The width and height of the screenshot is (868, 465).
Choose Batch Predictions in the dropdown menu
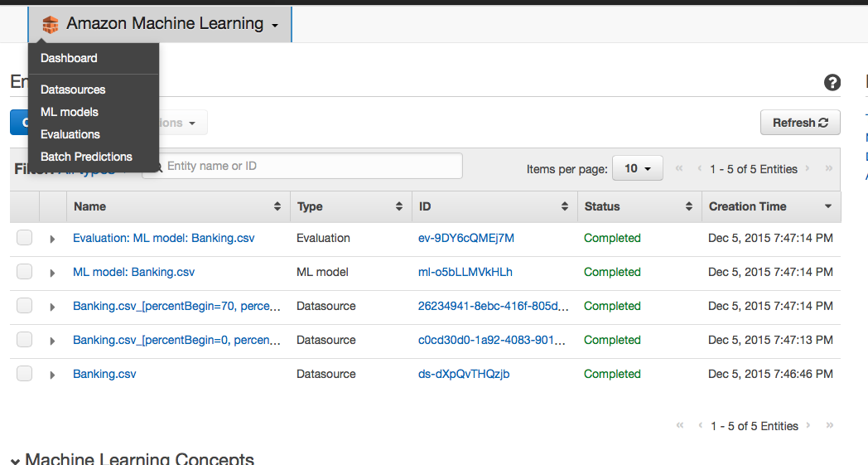point(86,157)
